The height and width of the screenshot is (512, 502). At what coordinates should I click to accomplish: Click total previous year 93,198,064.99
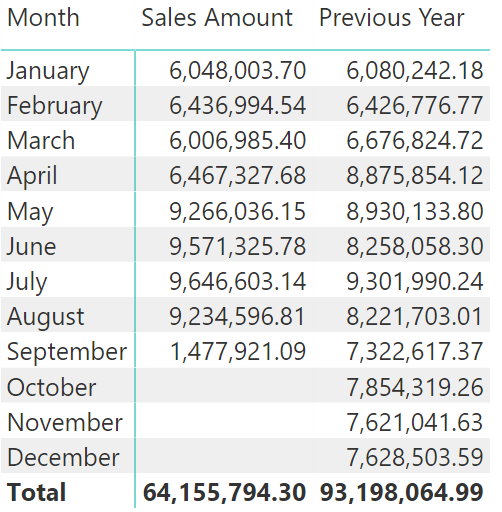402,492
